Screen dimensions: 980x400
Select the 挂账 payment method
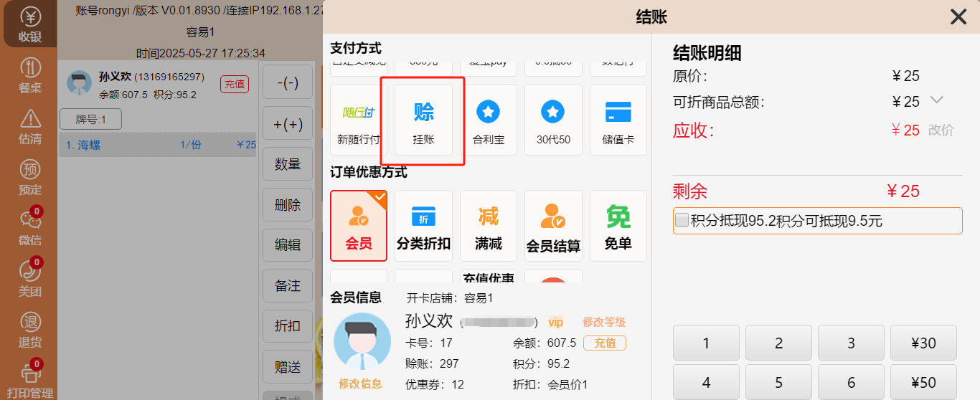423,120
